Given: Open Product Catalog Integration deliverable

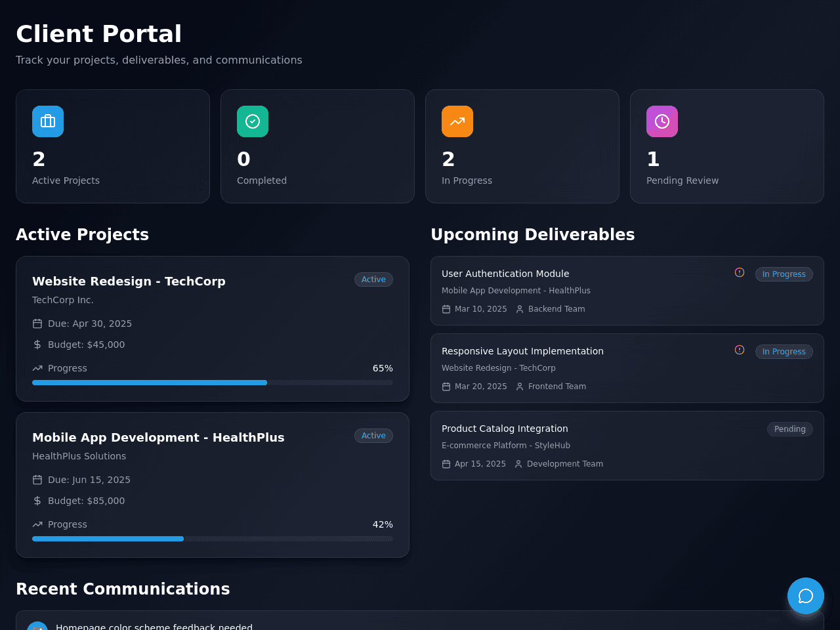Looking at the screenshot, I should [x=505, y=429].
